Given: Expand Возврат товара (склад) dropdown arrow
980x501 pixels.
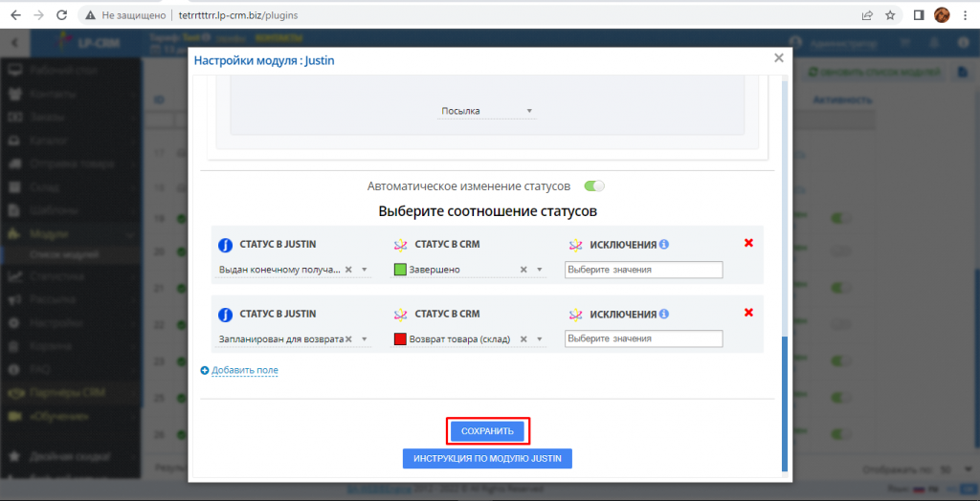Looking at the screenshot, I should point(540,339).
